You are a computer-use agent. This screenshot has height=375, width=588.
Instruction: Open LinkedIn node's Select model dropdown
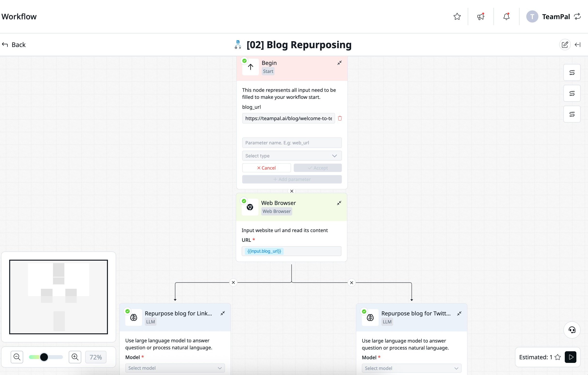pyautogui.click(x=175, y=368)
